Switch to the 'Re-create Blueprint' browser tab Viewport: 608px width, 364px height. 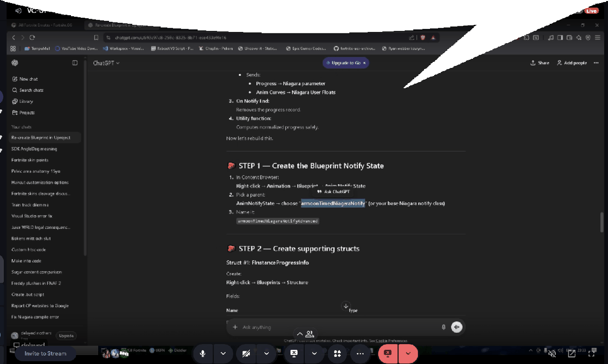click(x=120, y=25)
